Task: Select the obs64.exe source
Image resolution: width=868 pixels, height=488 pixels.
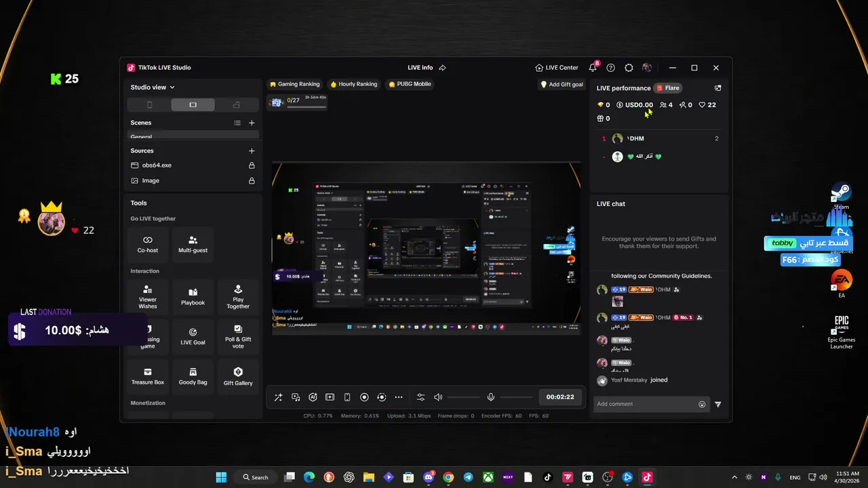Action: coord(193,165)
